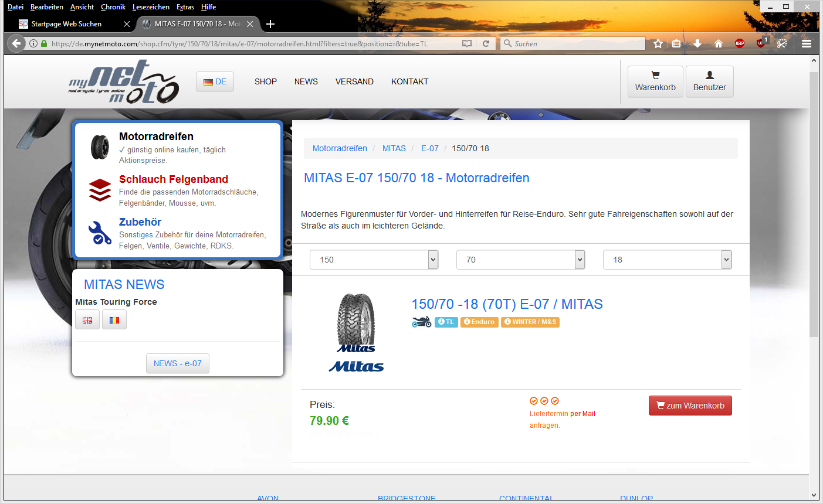Follow the Motorradreifen breadcrumb link
Image resolution: width=823 pixels, height=504 pixels.
pos(340,148)
